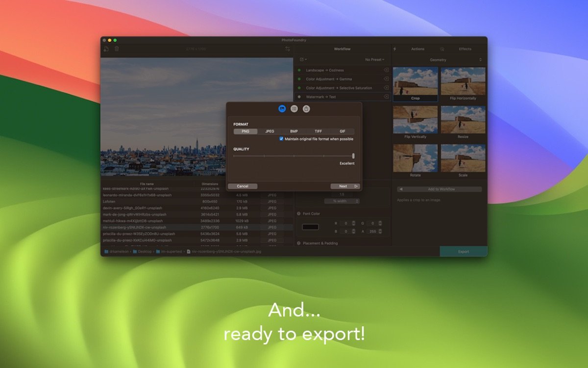The image size is (588, 368).
Task: Choose the JPEG format segment
Action: pos(269,131)
